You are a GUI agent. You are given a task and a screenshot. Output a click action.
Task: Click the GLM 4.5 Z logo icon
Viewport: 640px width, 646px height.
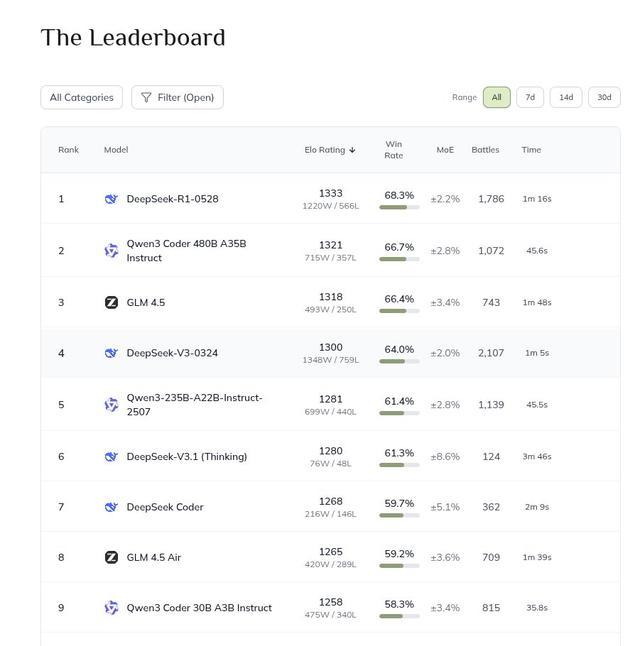point(111,302)
